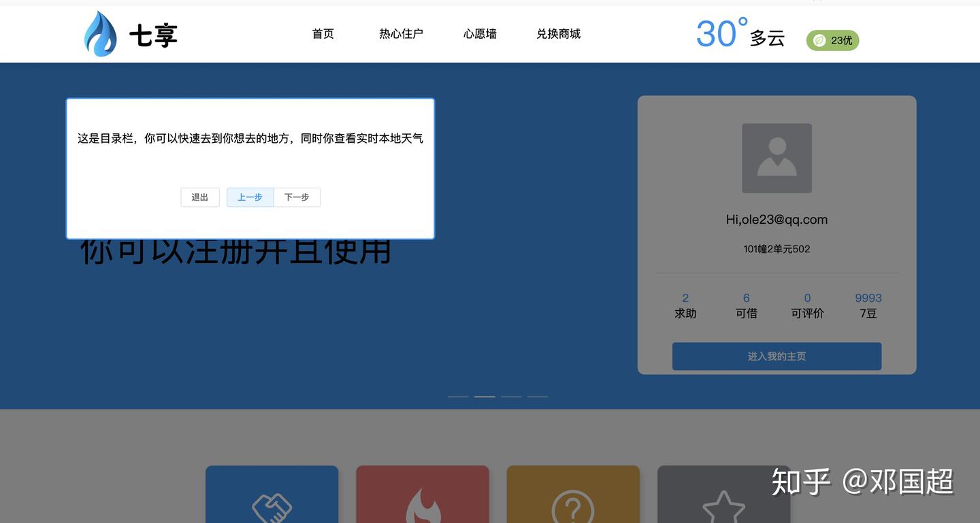Click the user avatar placeholder image

tap(776, 158)
